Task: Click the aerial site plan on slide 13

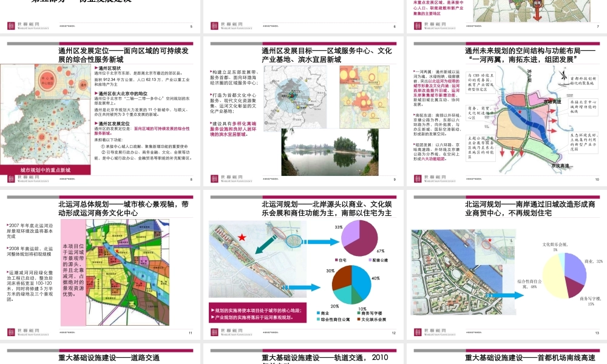Action: 457,272
